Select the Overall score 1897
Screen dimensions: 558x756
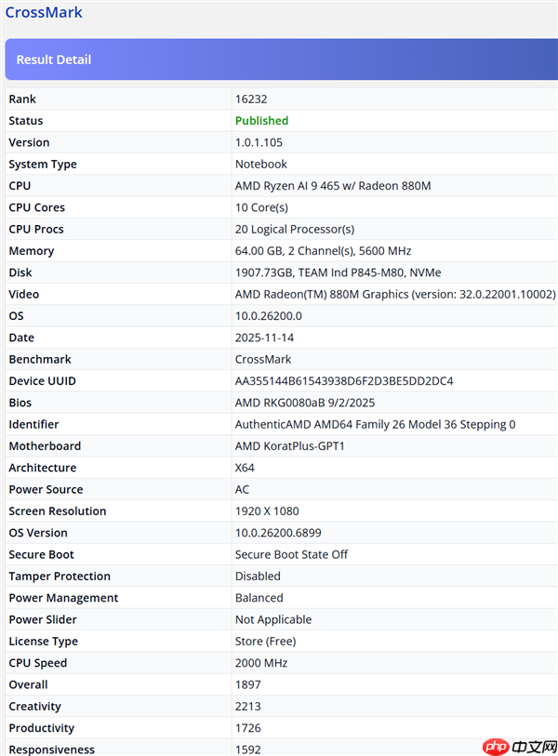(247, 685)
